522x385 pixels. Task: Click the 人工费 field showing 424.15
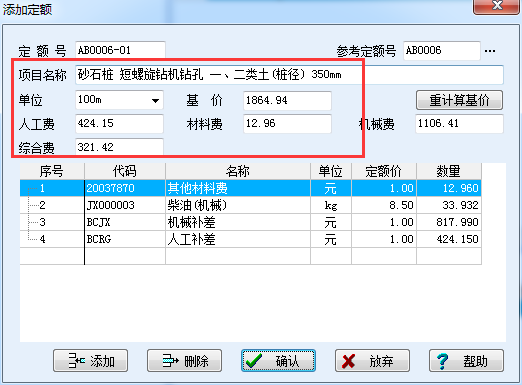pyautogui.click(x=119, y=124)
